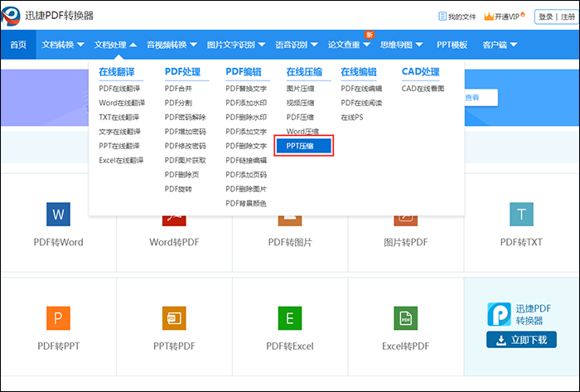Open the PDF转PPT orange P icon

[59, 318]
